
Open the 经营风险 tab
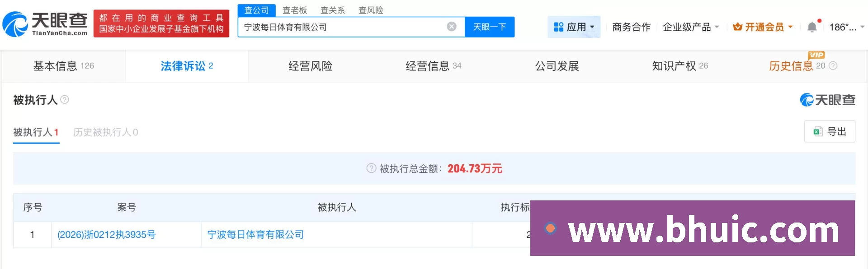[310, 66]
